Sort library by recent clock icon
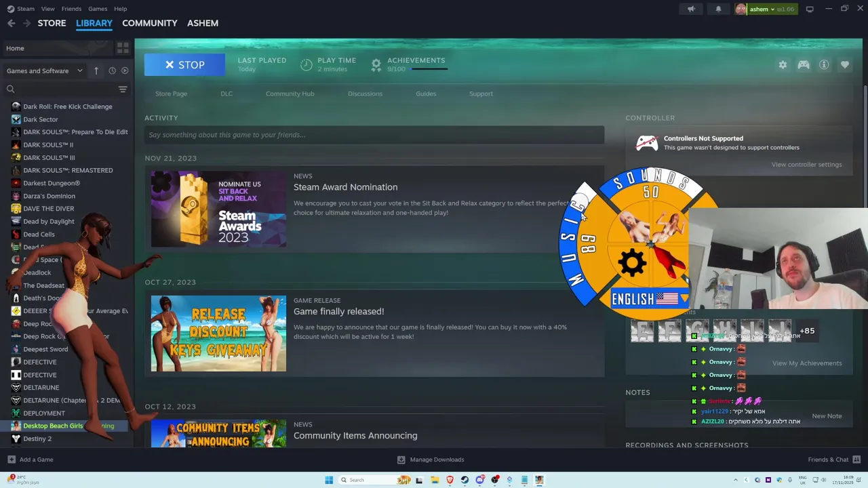 pos(112,70)
